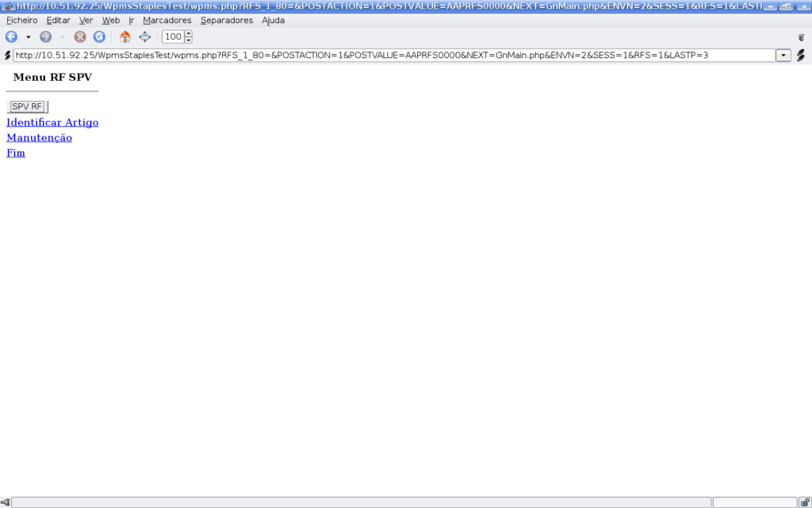Reload the page with the refresh icon
812x508 pixels.
(99, 37)
